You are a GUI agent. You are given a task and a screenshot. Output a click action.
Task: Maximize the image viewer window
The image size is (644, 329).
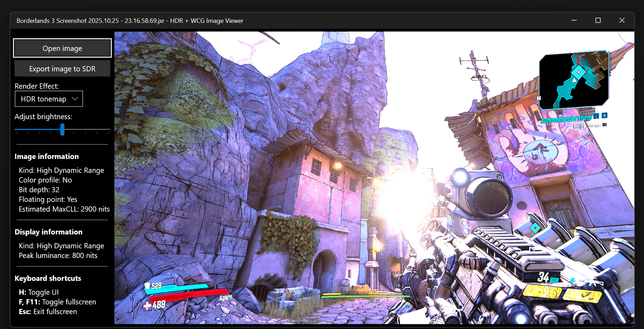[x=598, y=20]
